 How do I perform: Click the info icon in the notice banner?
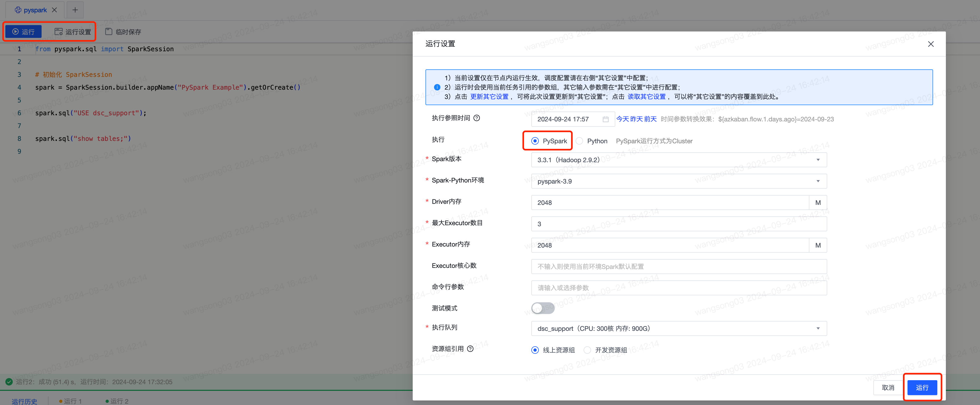pos(437,87)
